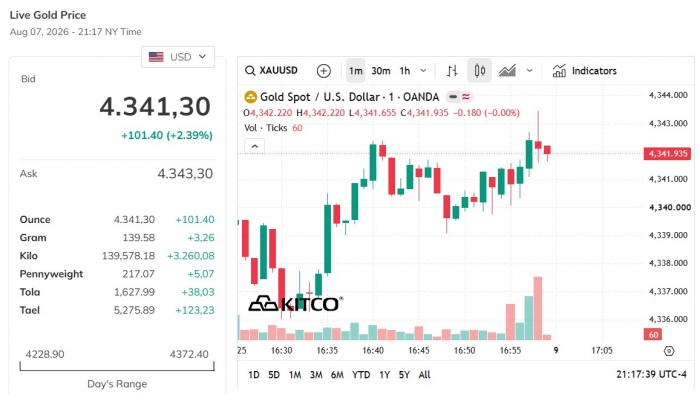Select the YTD date range

coord(361,375)
